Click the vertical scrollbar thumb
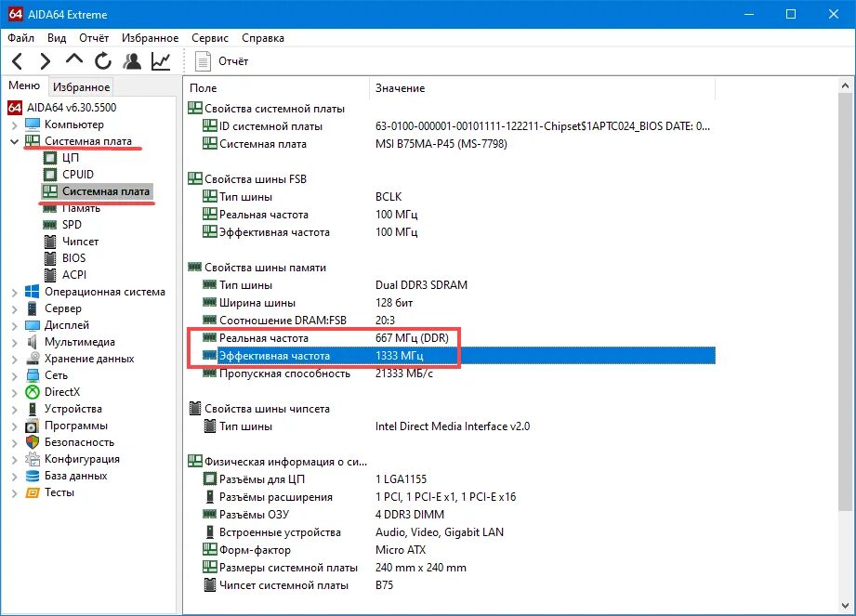The image size is (856, 616). coord(845,302)
